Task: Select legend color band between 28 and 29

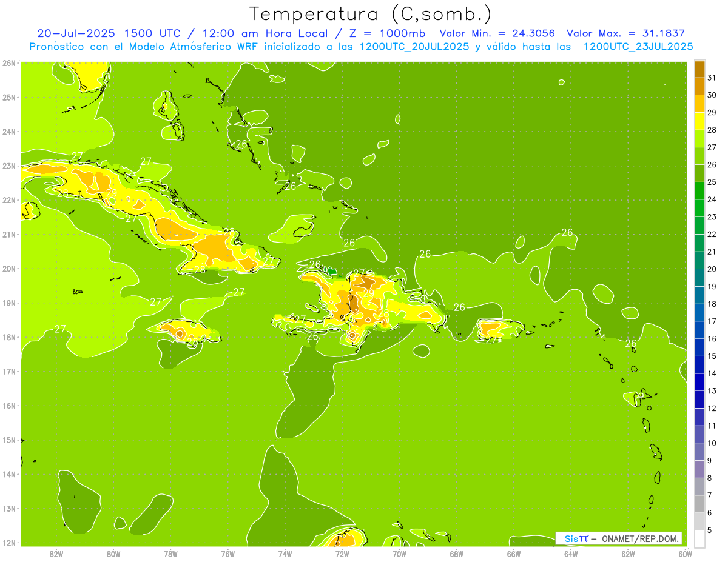Action: [x=699, y=121]
